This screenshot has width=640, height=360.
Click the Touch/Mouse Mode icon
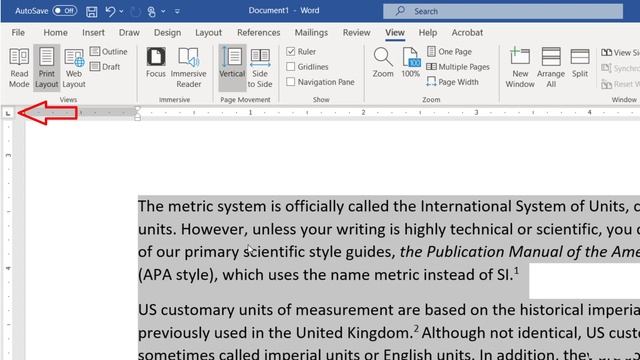coord(151,11)
